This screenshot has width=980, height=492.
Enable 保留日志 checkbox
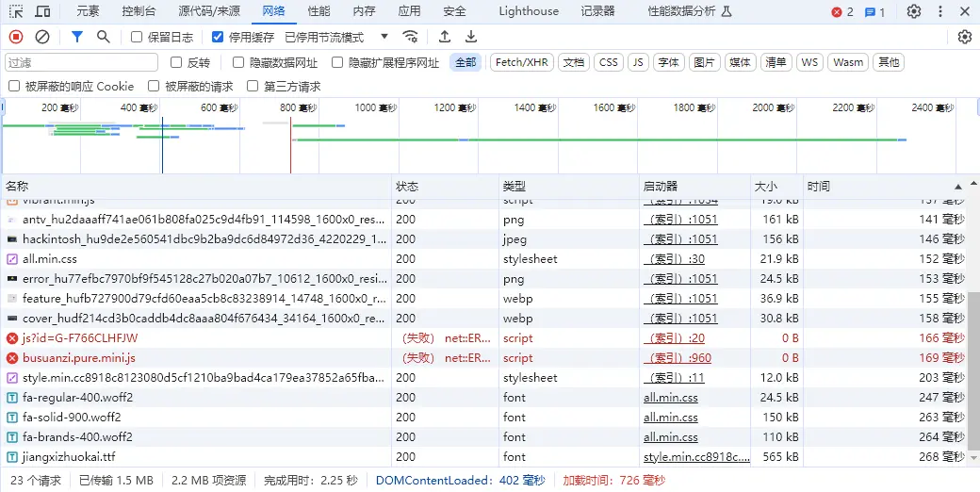pos(137,37)
